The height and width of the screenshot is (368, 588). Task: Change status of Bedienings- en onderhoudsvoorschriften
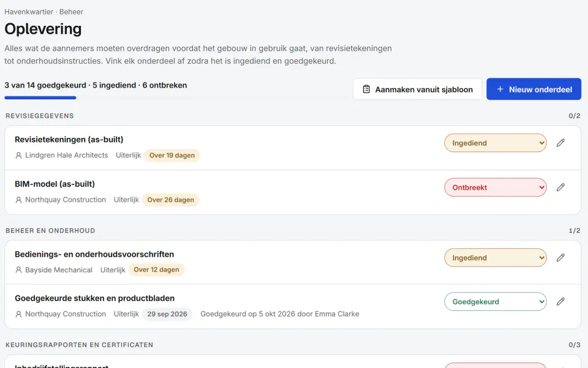pos(496,258)
